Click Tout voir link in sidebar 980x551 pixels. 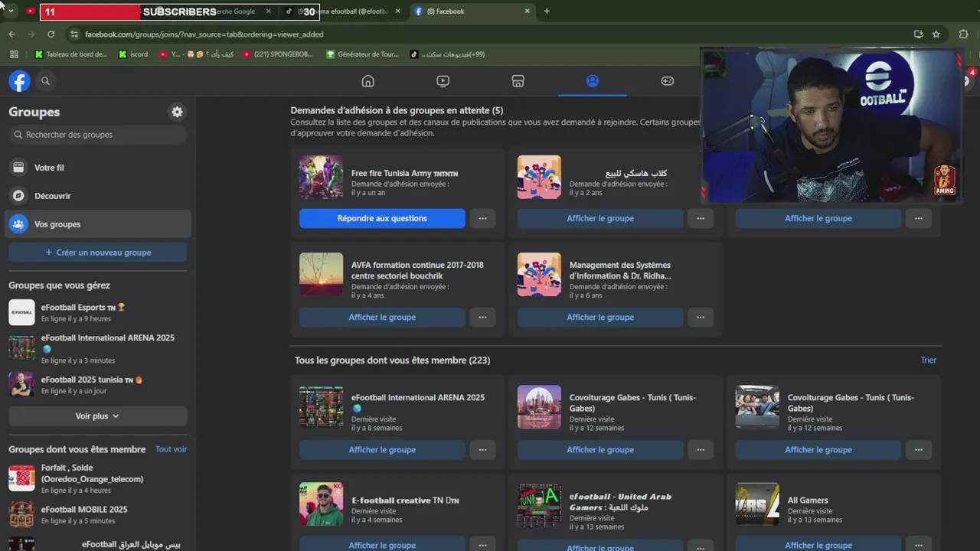pyautogui.click(x=171, y=449)
